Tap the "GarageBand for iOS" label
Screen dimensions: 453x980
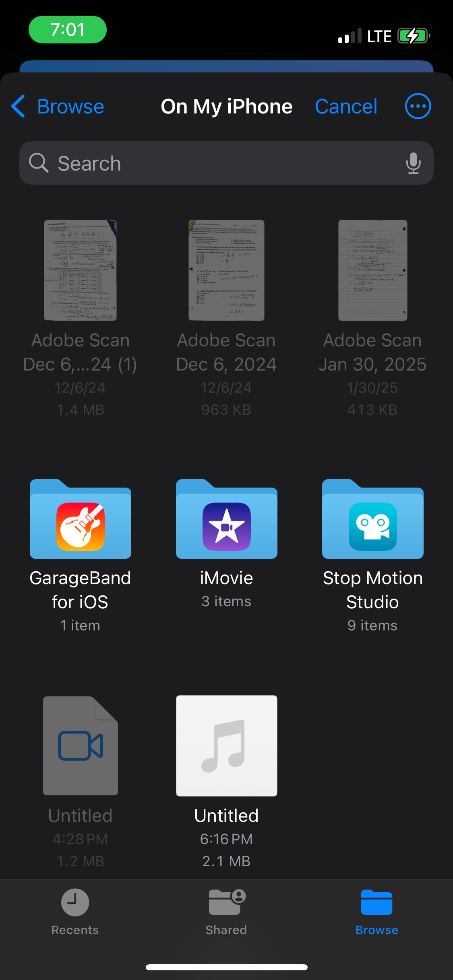(x=80, y=590)
